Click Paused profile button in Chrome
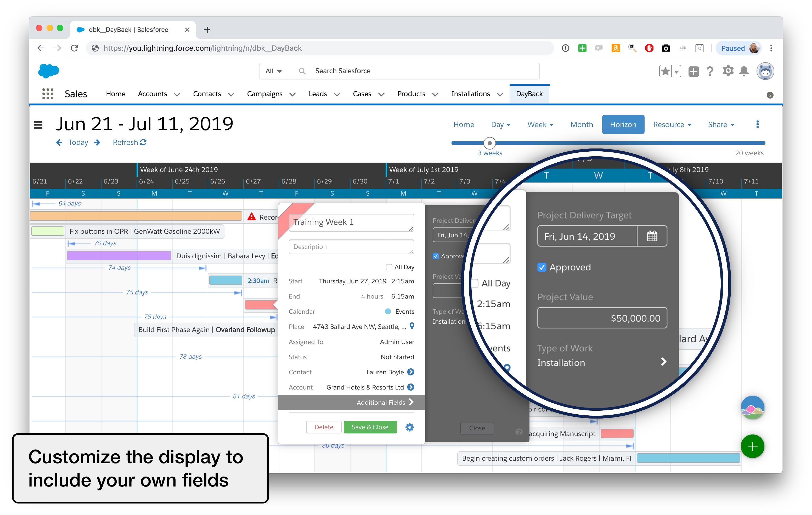812x515 pixels. tap(738, 48)
